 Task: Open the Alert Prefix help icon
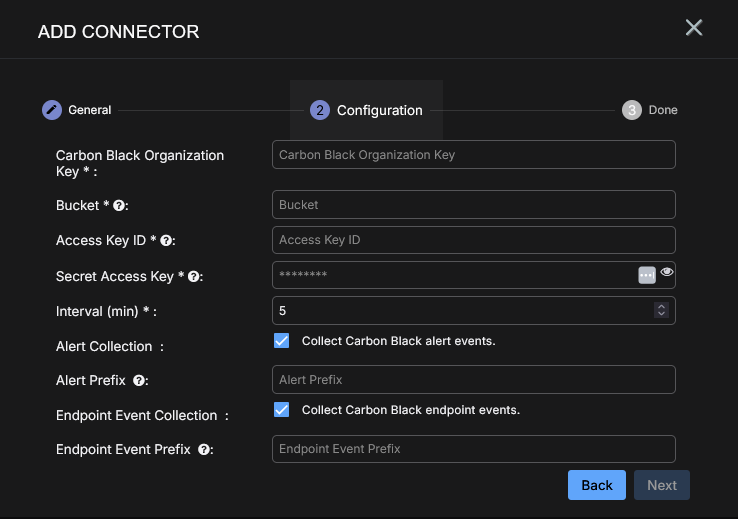point(139,380)
